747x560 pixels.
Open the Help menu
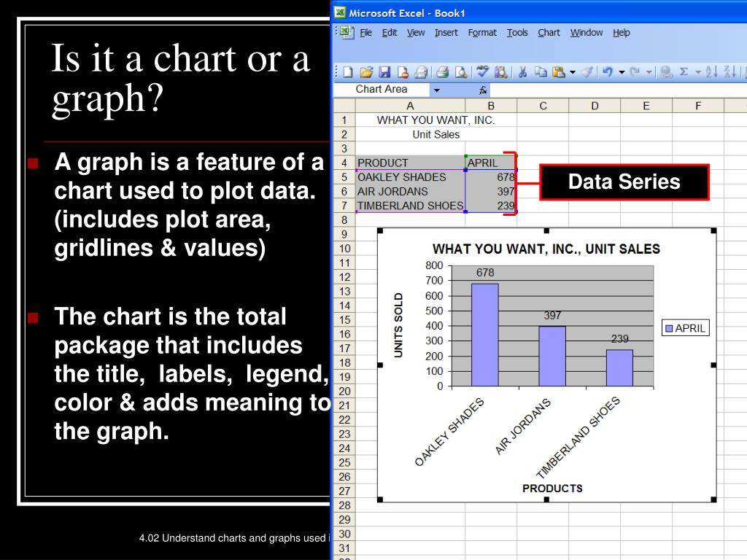622,32
